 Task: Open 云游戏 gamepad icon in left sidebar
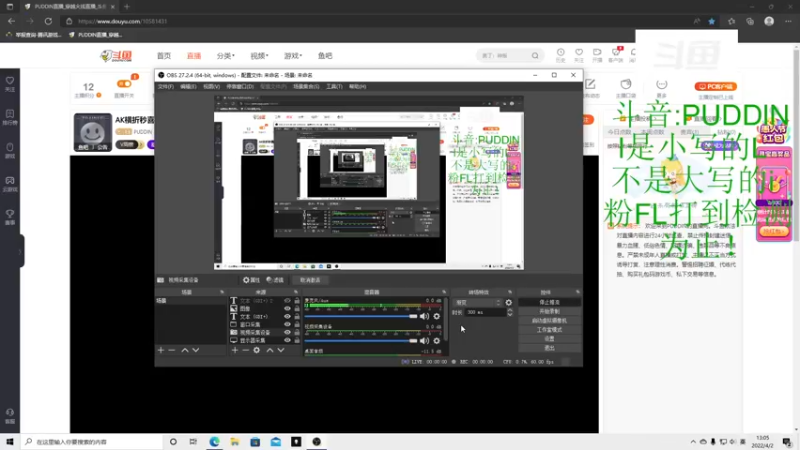click(x=10, y=184)
